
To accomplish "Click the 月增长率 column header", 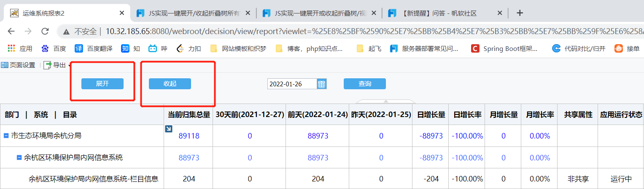I will click(x=540, y=114).
